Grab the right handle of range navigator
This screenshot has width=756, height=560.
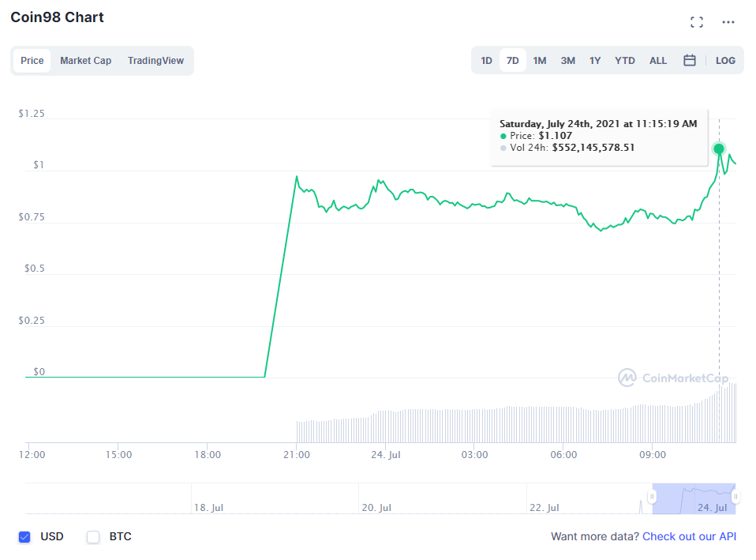point(735,496)
